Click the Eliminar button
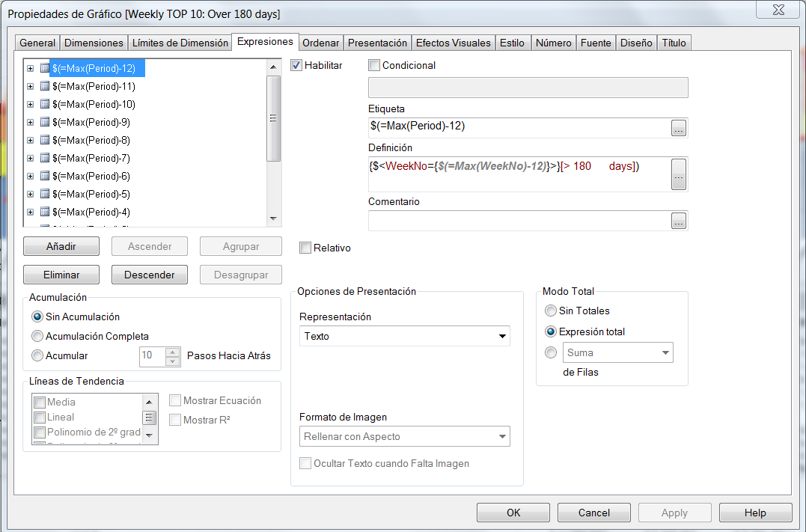The width and height of the screenshot is (806, 532). [61, 275]
